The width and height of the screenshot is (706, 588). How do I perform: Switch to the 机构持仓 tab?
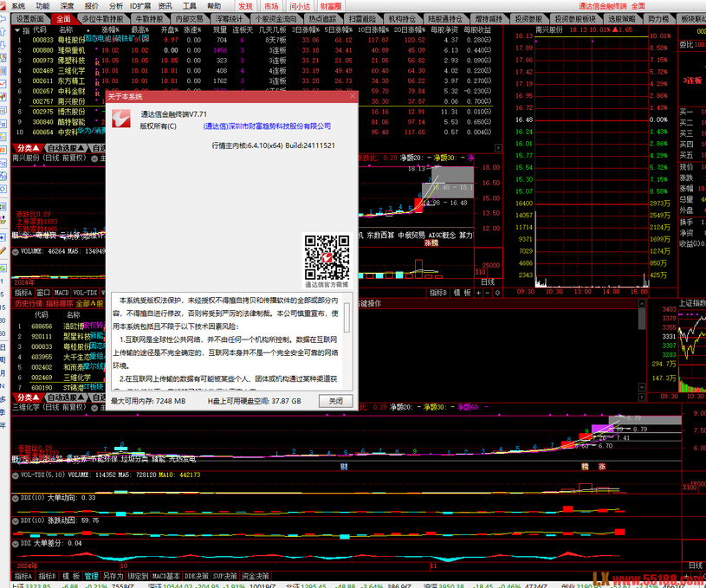click(x=402, y=19)
